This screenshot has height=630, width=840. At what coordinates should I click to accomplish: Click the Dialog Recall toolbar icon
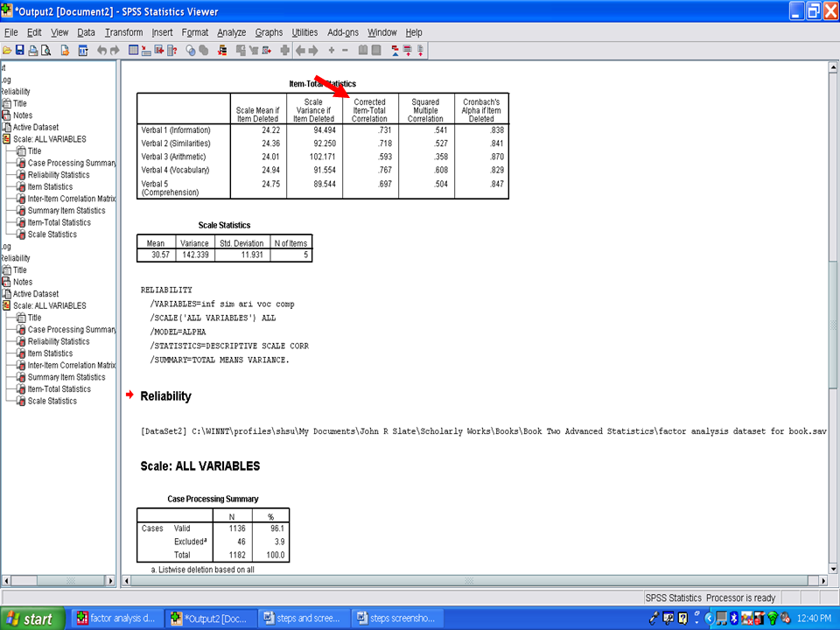click(x=83, y=51)
